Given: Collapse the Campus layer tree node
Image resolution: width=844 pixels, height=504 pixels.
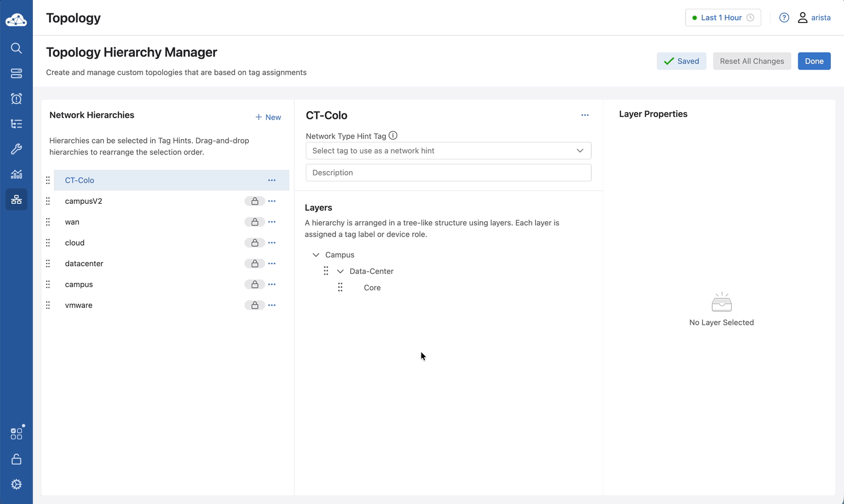Looking at the screenshot, I should point(316,255).
